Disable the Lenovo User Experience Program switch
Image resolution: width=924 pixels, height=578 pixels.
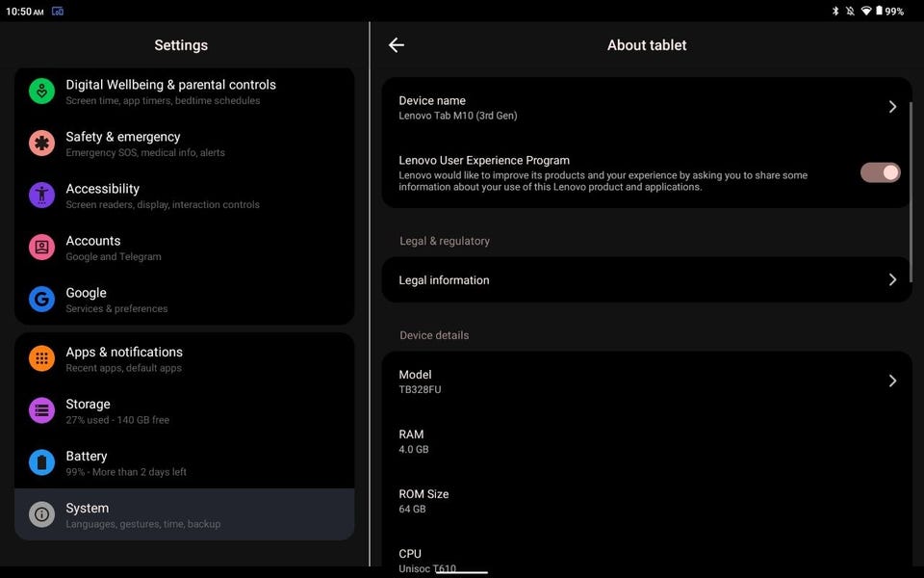[x=880, y=172]
